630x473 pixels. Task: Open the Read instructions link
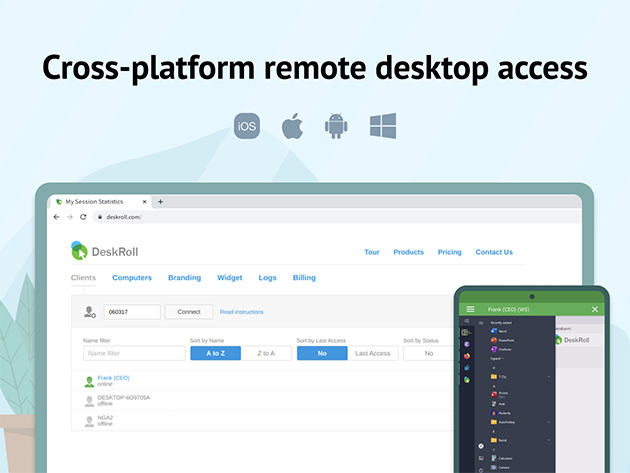[x=241, y=312]
